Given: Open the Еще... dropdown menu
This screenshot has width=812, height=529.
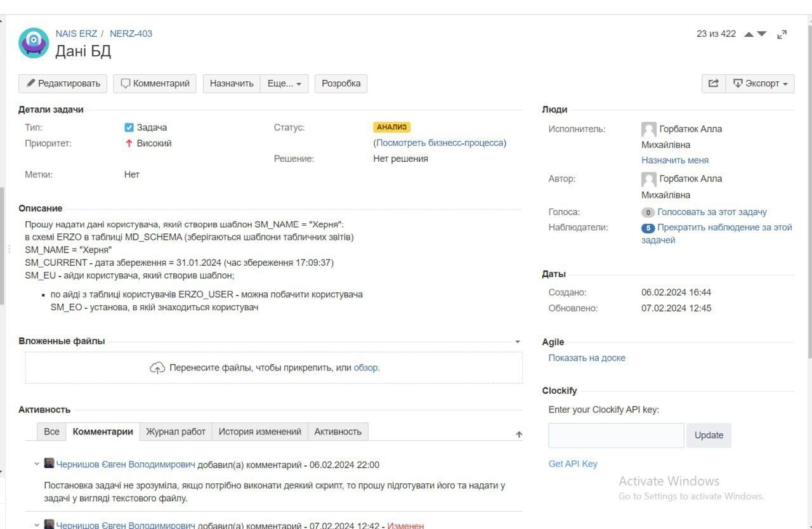Looking at the screenshot, I should click(x=284, y=83).
